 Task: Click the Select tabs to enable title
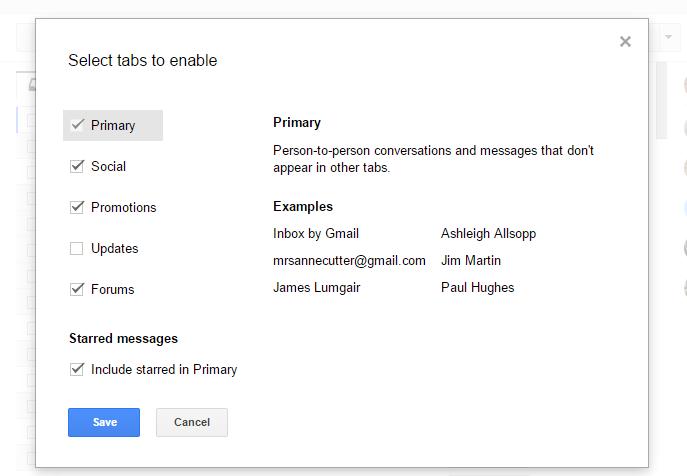[x=142, y=60]
